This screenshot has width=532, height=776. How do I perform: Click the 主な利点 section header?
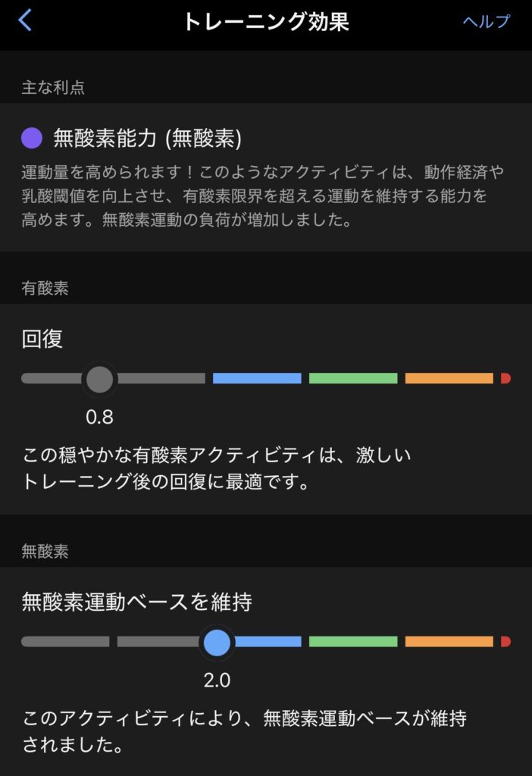53,88
